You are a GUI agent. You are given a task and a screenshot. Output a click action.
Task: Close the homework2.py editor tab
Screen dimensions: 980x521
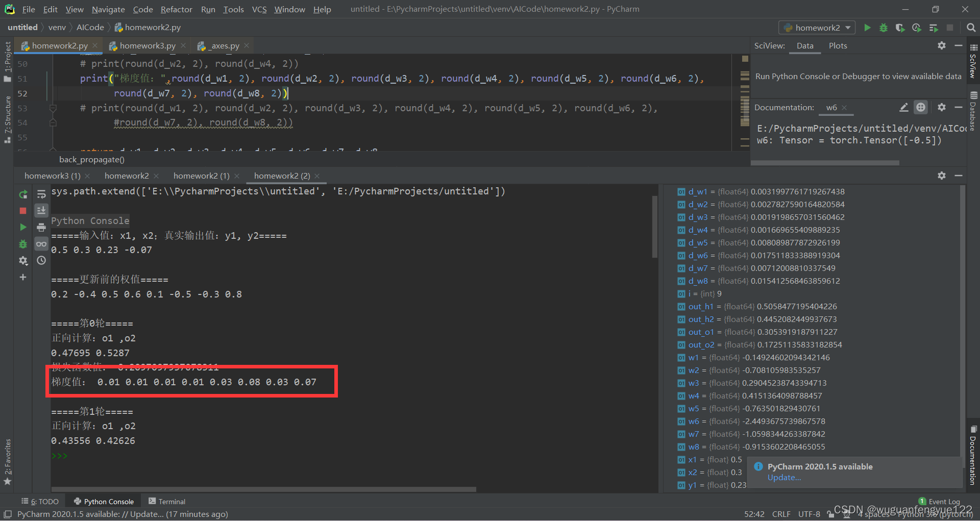pyautogui.click(x=95, y=45)
